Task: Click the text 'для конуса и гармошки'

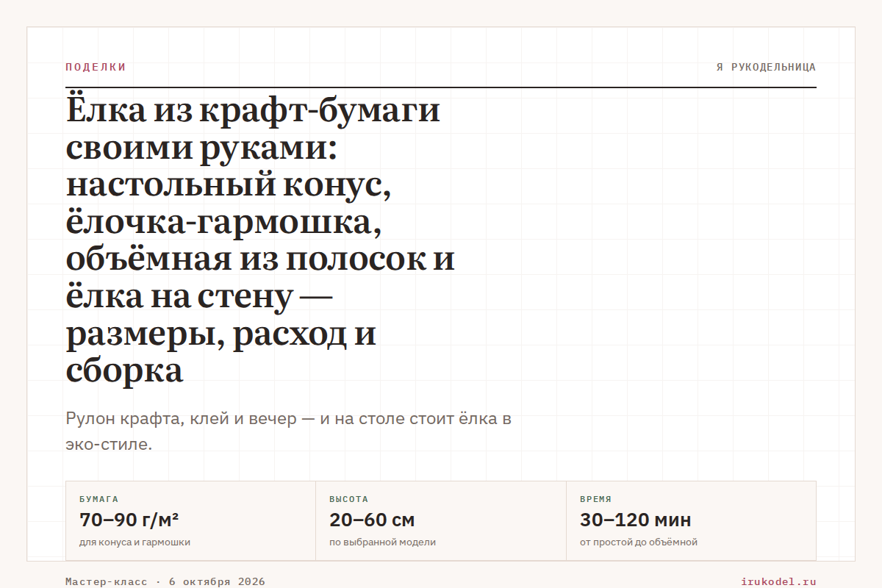Action: click(135, 542)
